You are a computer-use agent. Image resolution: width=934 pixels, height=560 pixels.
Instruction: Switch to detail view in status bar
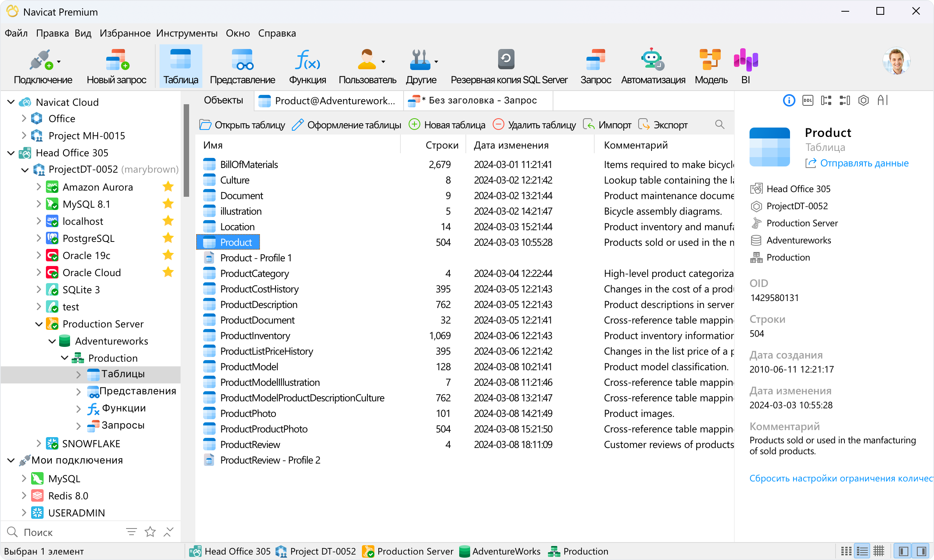(x=862, y=551)
